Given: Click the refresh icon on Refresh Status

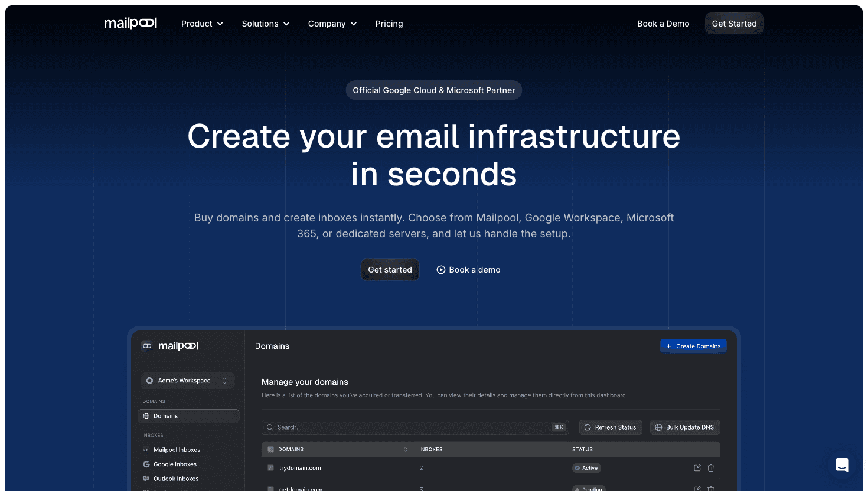Looking at the screenshot, I should [x=587, y=427].
